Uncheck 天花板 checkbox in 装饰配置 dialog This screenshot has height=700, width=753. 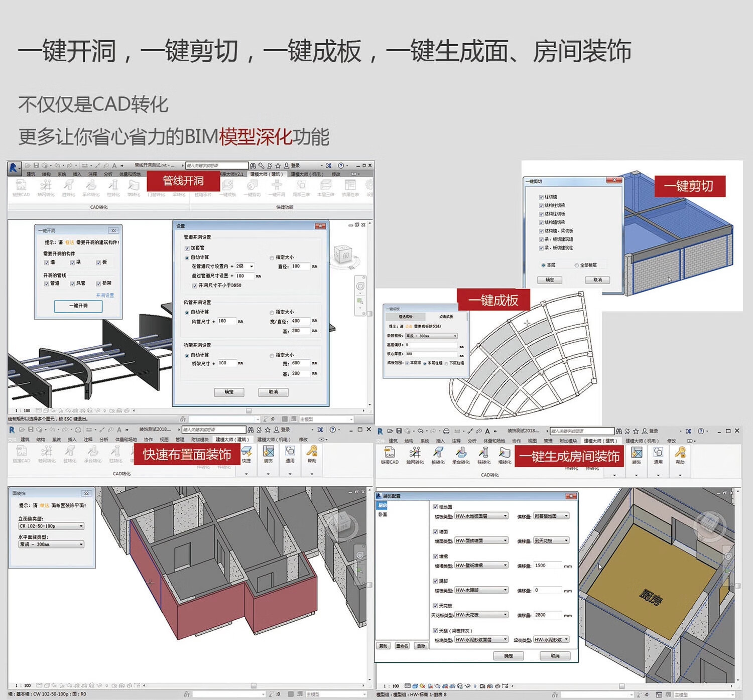(x=435, y=606)
